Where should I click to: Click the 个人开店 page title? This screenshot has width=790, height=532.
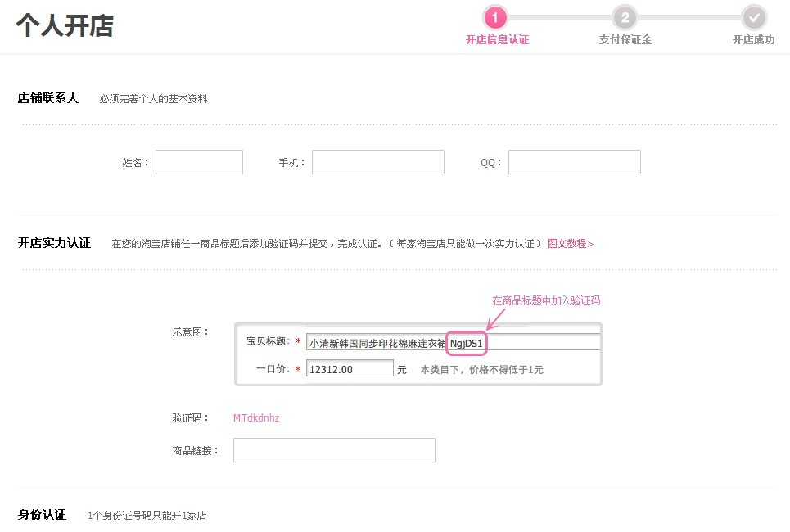point(65,26)
